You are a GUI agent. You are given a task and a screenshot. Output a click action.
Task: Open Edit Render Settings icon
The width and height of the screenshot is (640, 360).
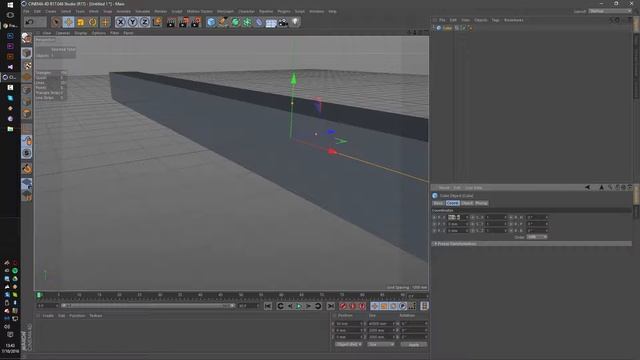196,22
